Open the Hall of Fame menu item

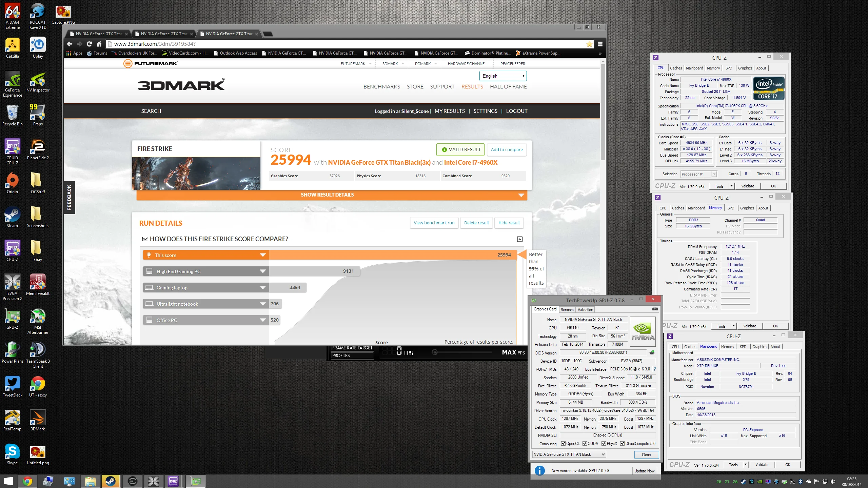508,87
